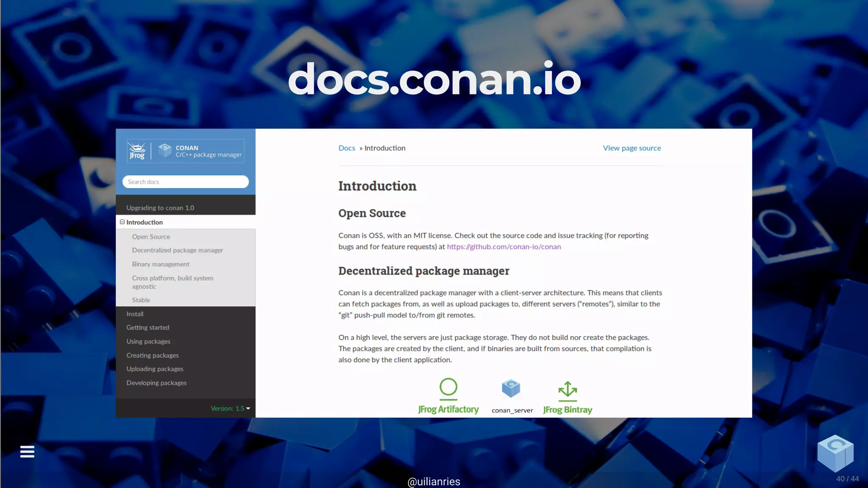868x488 pixels.
Task: Open the Developing packages section
Action: click(156, 383)
